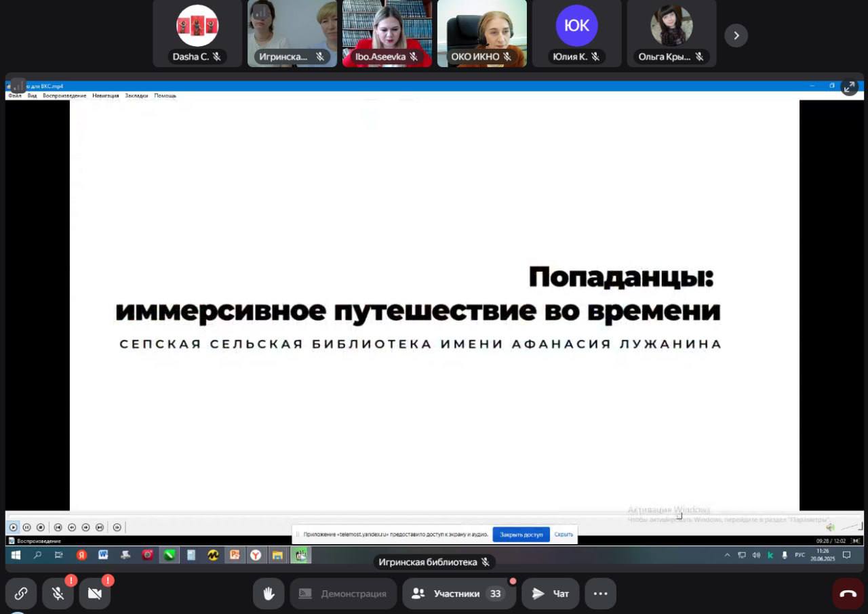Click the frame step button in the player

(117, 527)
